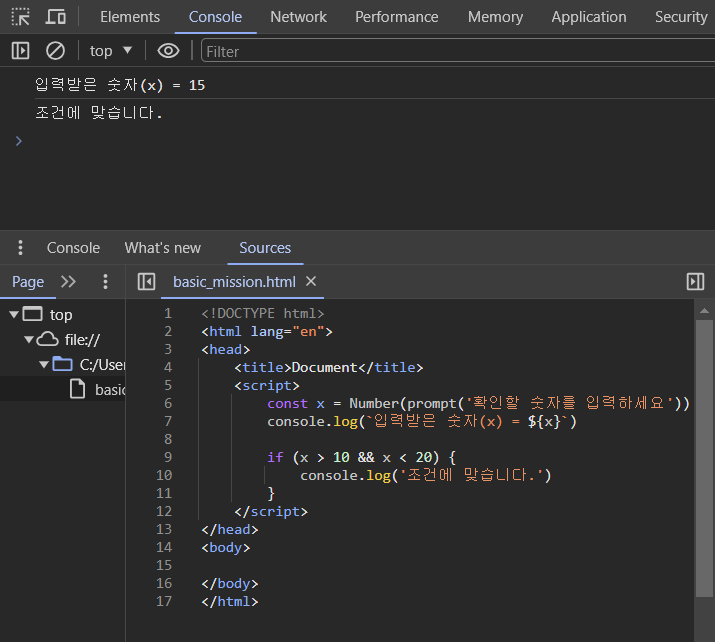The width and height of the screenshot is (715, 642).
Task: Click '<body>' tag on line 14
Action: (x=226, y=548)
